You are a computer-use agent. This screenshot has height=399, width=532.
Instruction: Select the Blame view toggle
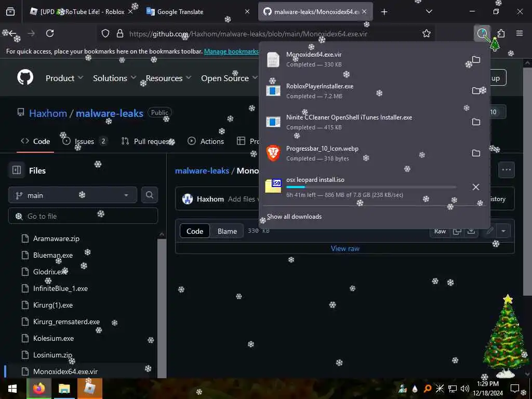(227, 231)
